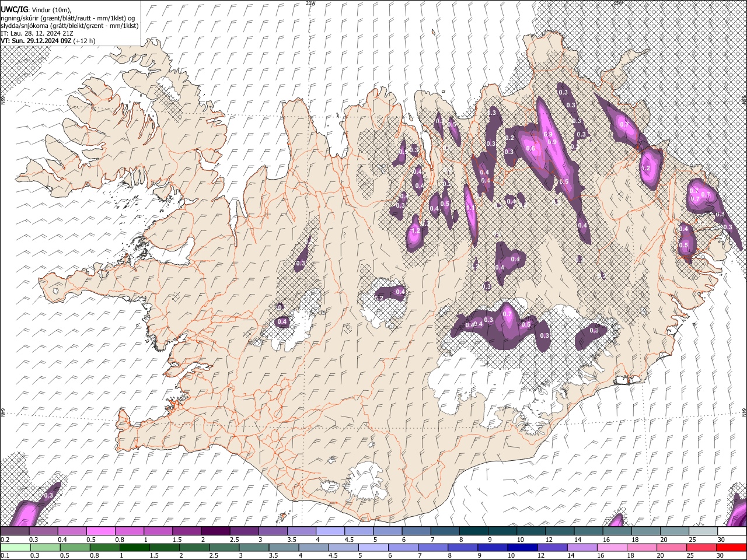
Task: Pick the darkest green rain swatch between 1 and 1.5
Action: (135, 548)
